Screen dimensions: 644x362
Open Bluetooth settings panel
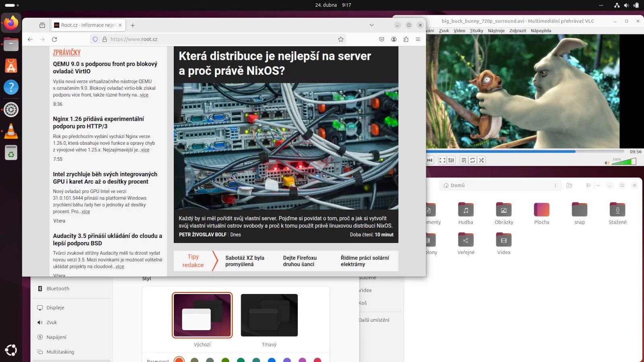[x=72, y=288]
